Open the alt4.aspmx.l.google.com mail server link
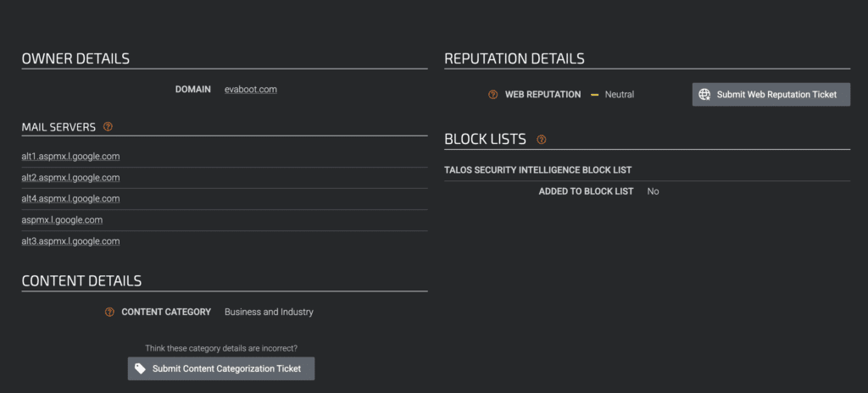This screenshot has height=393, width=868. click(71, 199)
